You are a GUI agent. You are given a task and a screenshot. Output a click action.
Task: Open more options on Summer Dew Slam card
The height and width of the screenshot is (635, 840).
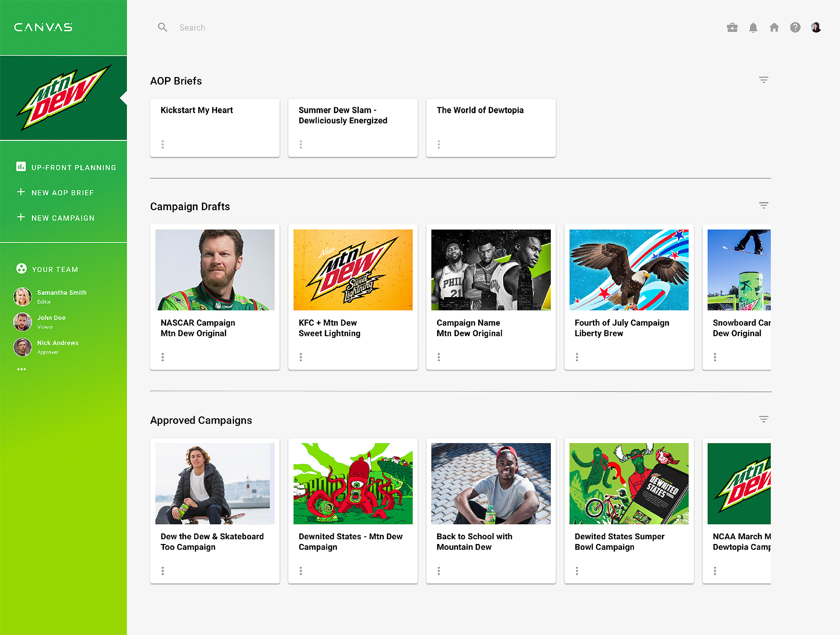pos(301,144)
